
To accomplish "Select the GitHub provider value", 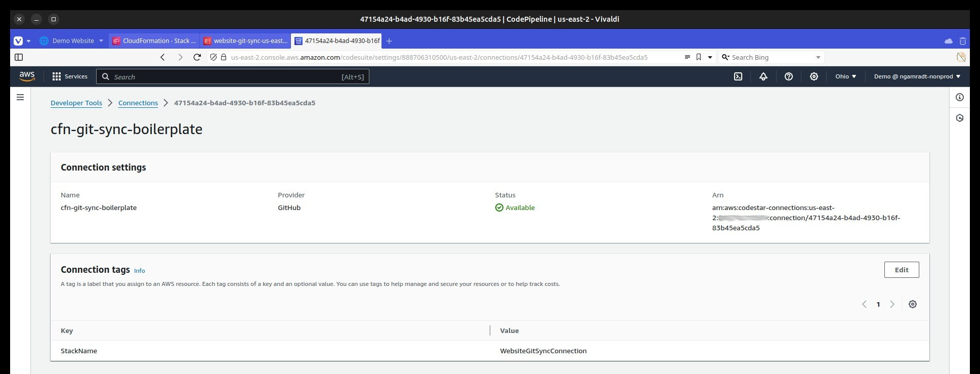I will click(x=289, y=207).
